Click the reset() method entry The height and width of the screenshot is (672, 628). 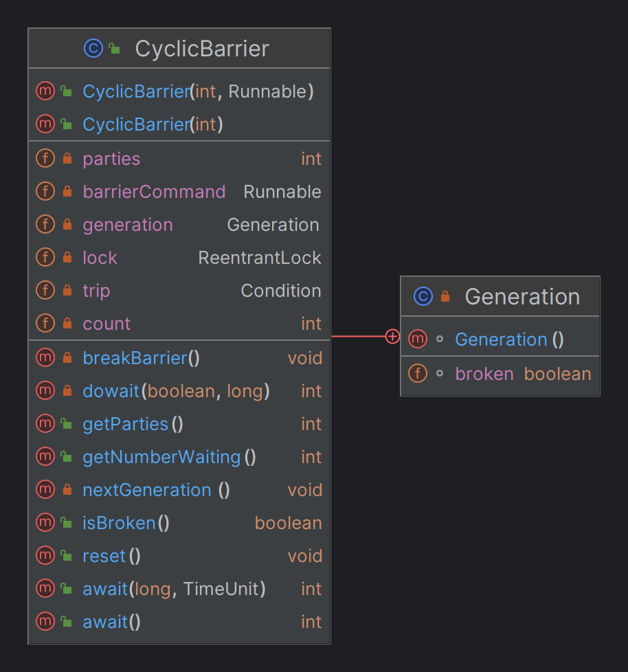pos(104,555)
